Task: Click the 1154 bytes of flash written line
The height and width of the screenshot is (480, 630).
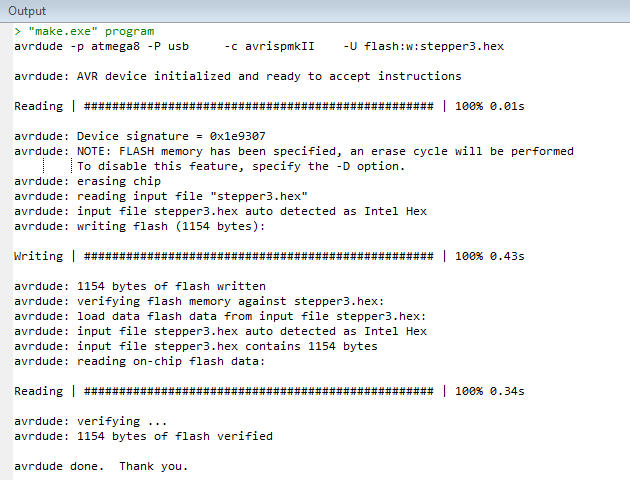Action: pyautogui.click(x=140, y=286)
